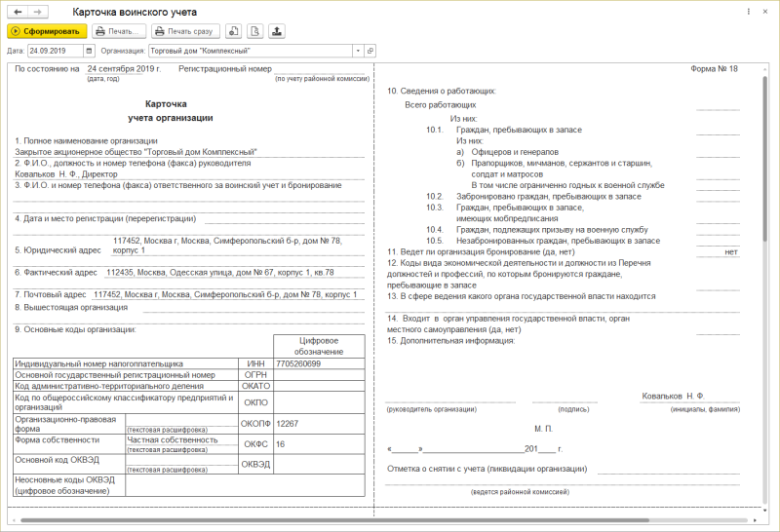The image size is (780, 532).
Task: Click "Цифровое обозначение" column header
Action: click(319, 346)
